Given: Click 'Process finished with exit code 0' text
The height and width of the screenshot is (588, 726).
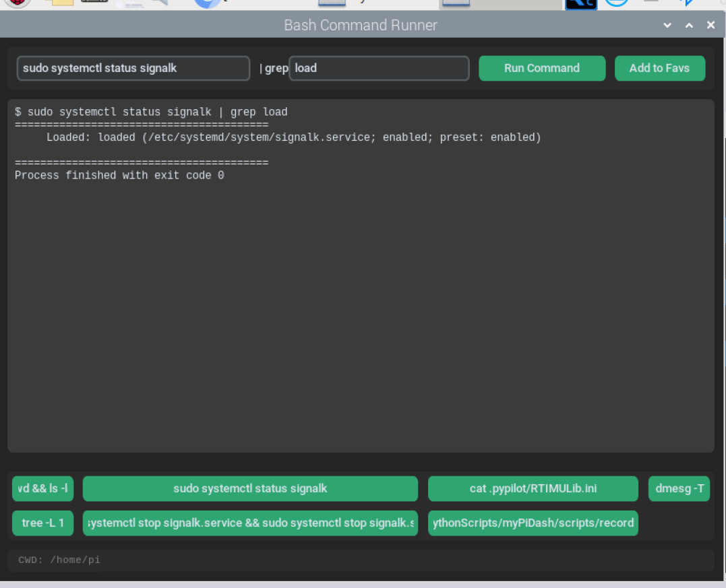Looking at the screenshot, I should 119,175.
